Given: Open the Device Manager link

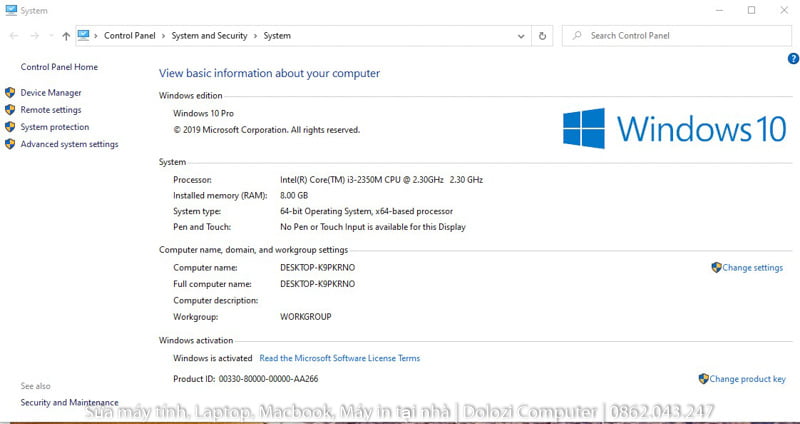Looking at the screenshot, I should pyautogui.click(x=51, y=92).
